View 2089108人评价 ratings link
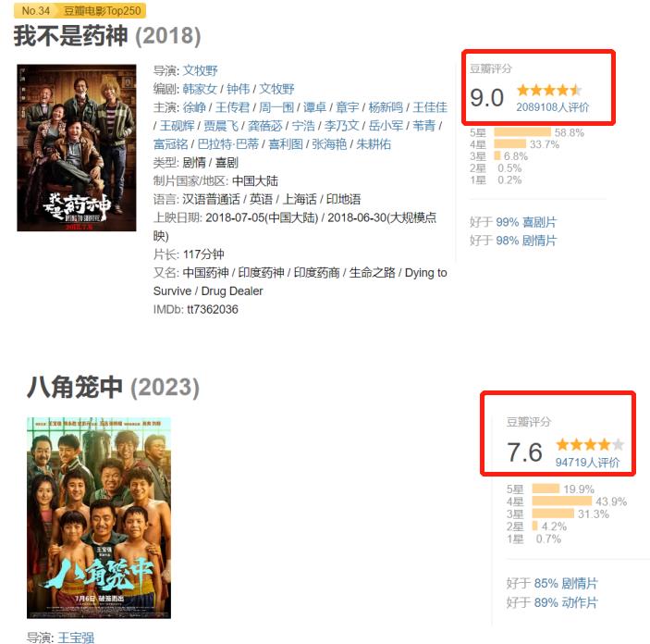The height and width of the screenshot is (644, 650). point(553,107)
